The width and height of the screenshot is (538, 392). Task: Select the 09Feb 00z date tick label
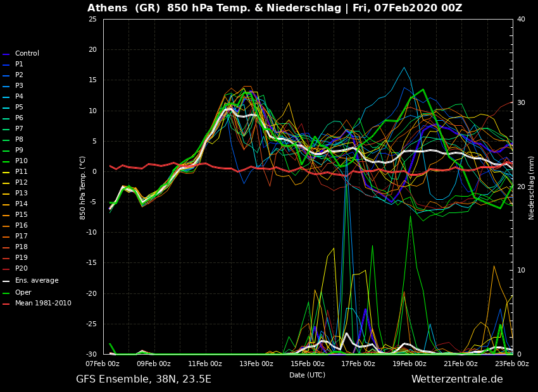pyautogui.click(x=154, y=364)
